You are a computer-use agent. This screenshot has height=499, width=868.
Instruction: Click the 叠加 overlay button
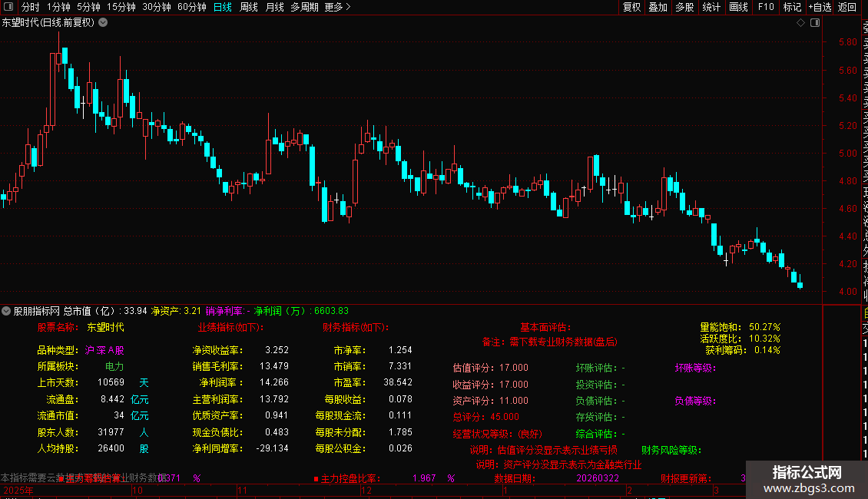658,7
